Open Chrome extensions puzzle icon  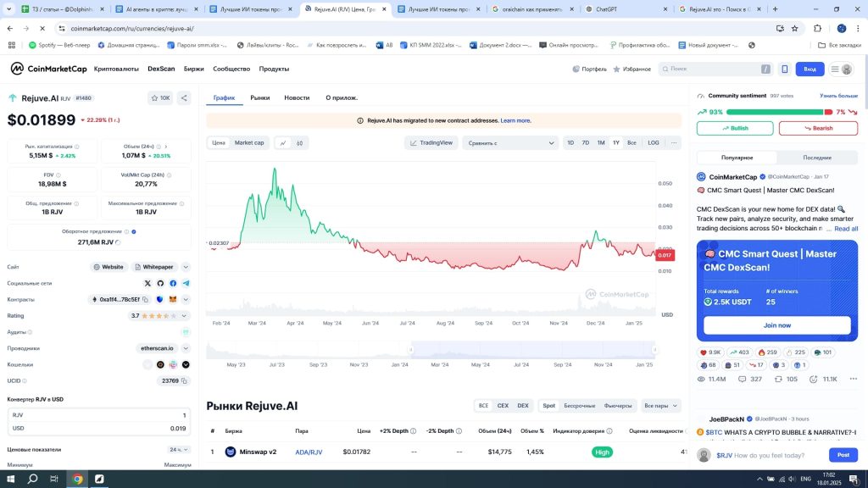point(818,28)
